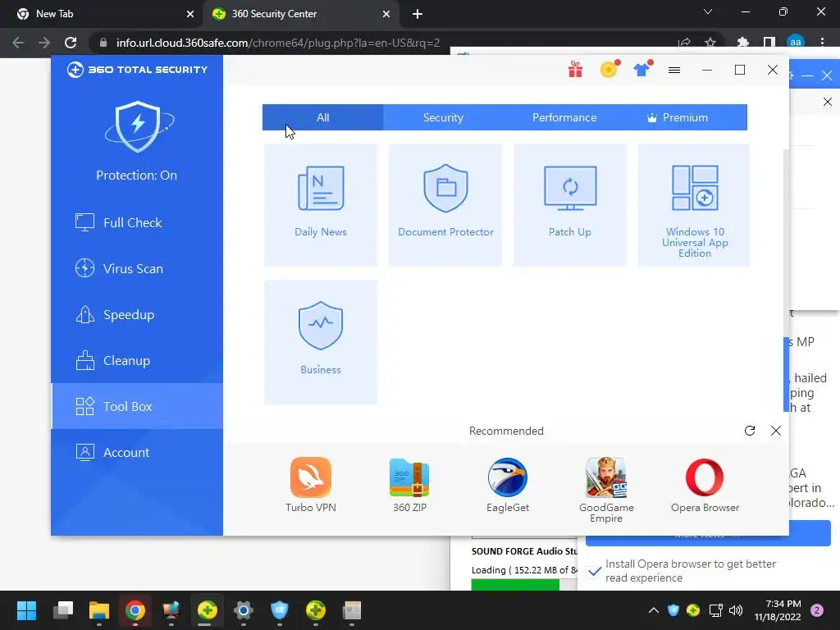Select the EagleGet recommended app

[x=507, y=485]
